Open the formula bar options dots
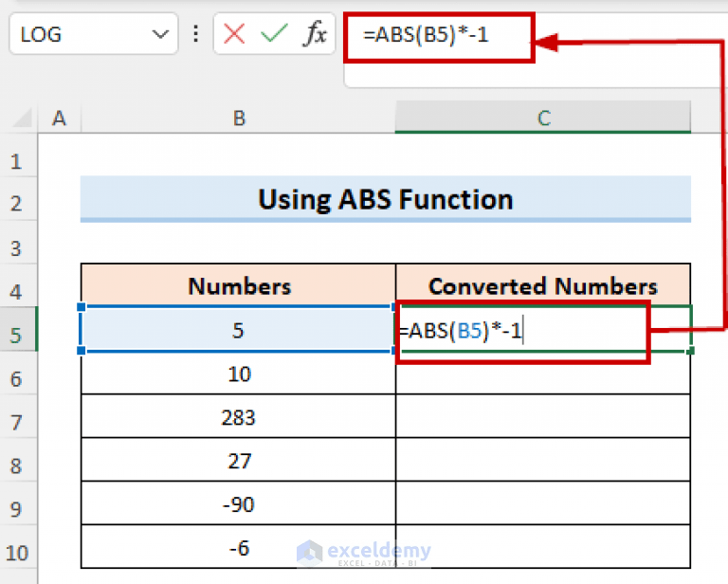This screenshot has height=584, width=728. coord(196,34)
